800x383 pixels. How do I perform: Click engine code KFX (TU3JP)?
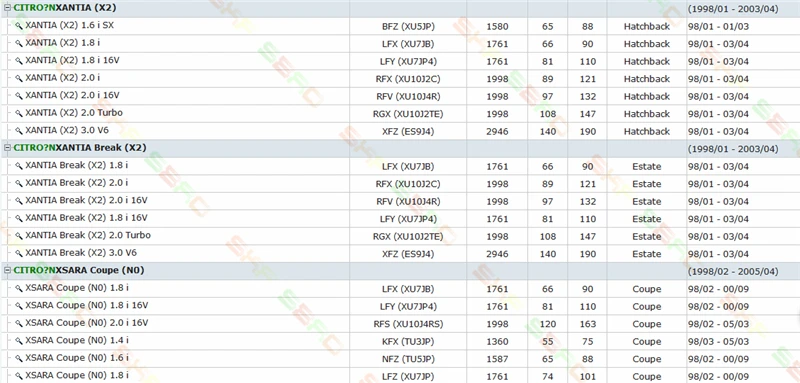pyautogui.click(x=408, y=342)
